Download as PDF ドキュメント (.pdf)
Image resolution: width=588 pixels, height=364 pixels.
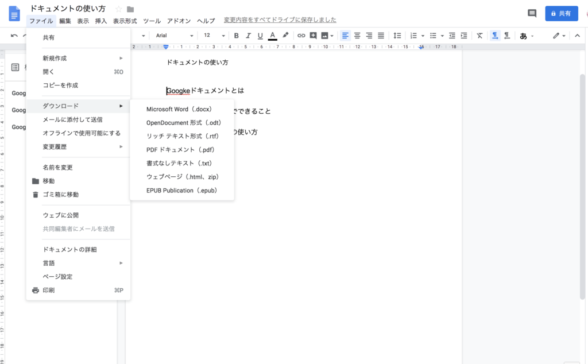point(182,150)
